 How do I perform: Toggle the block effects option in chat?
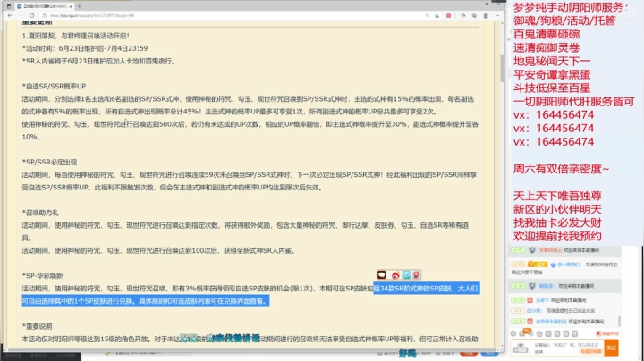coord(607,333)
